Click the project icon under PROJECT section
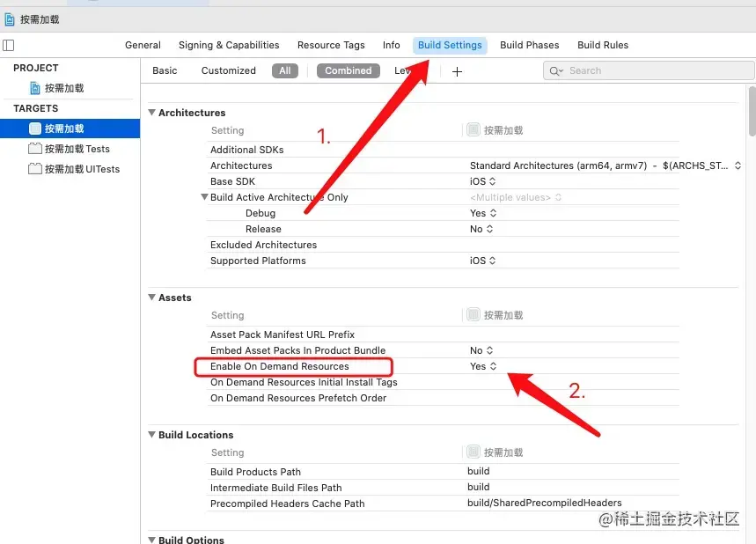Image resolution: width=756 pixels, height=544 pixels. (35, 88)
